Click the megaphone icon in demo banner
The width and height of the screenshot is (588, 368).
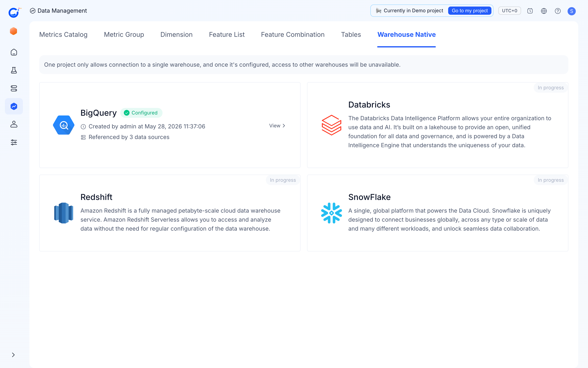379,11
